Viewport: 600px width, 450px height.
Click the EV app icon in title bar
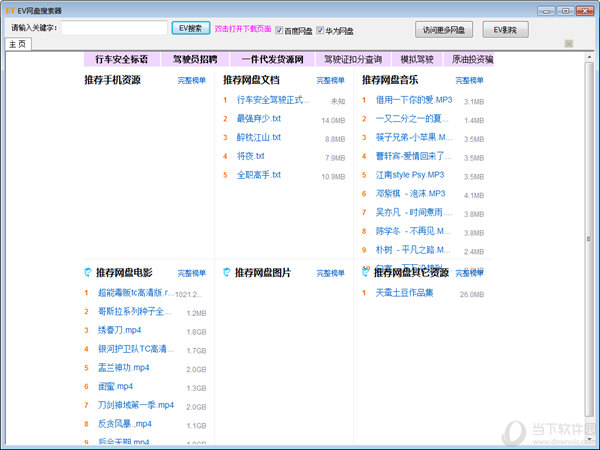(x=9, y=8)
